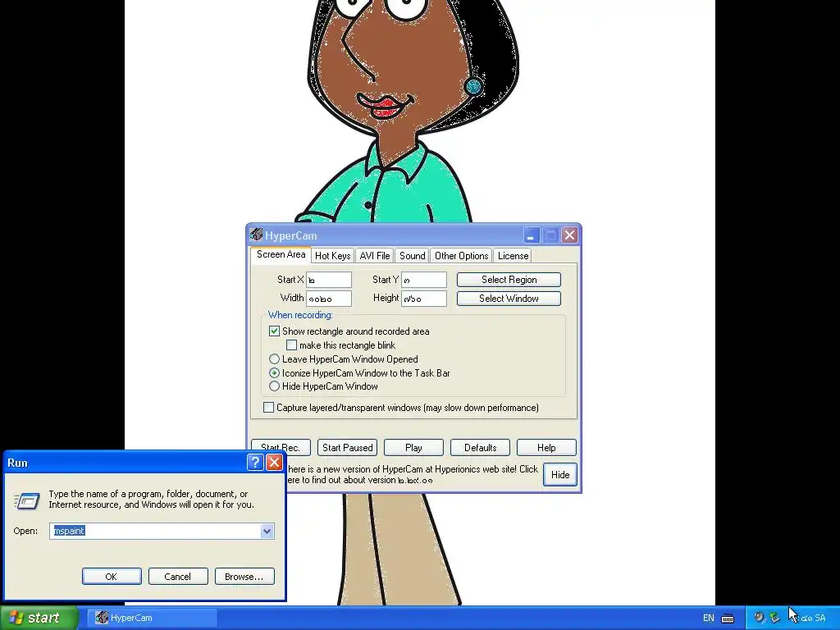Click Browse... in Run dialog
This screenshot has width=840, height=630.
(x=244, y=577)
